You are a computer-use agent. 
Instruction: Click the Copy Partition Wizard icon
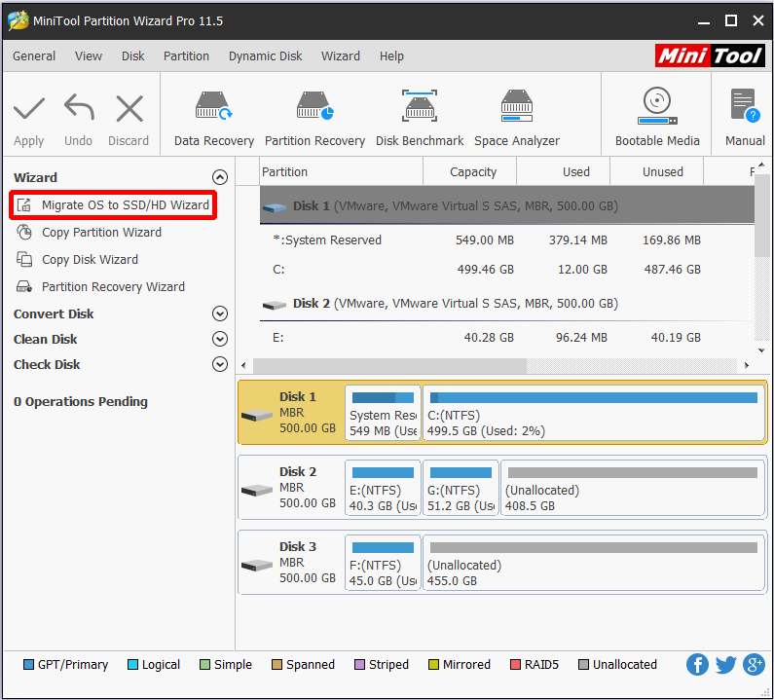pos(24,232)
